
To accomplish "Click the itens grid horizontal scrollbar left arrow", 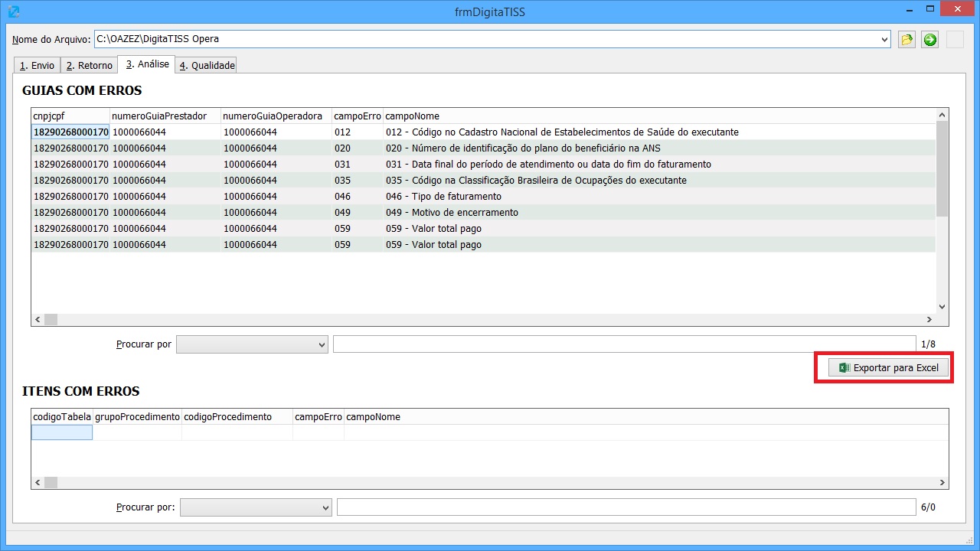I will point(38,482).
